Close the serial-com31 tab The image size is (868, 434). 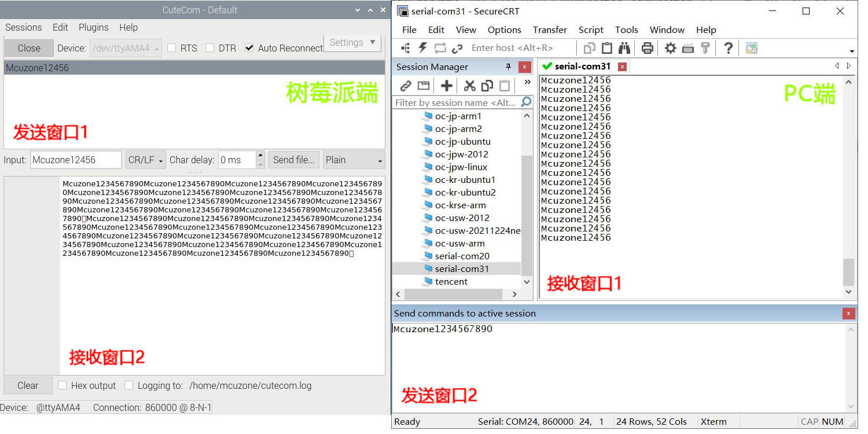[x=622, y=67]
